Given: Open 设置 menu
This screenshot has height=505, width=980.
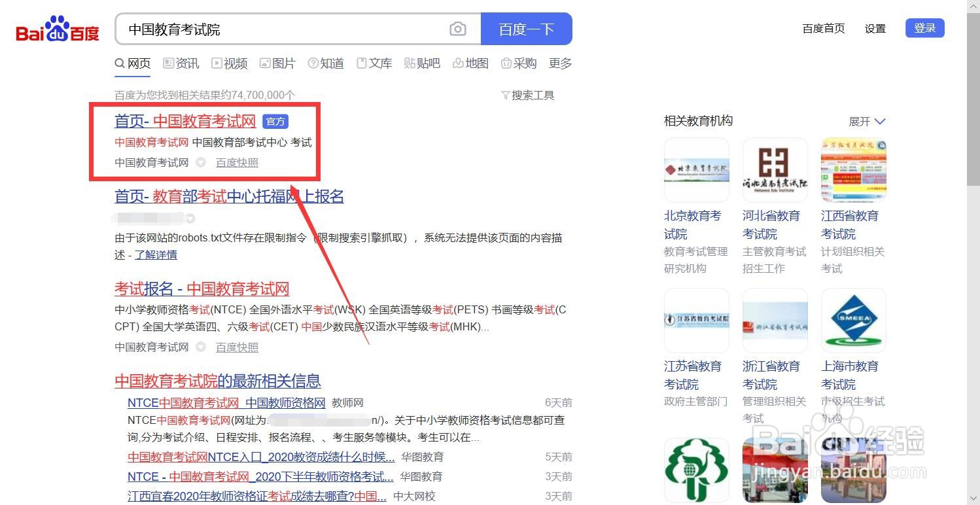Looking at the screenshot, I should pyautogui.click(x=875, y=29).
